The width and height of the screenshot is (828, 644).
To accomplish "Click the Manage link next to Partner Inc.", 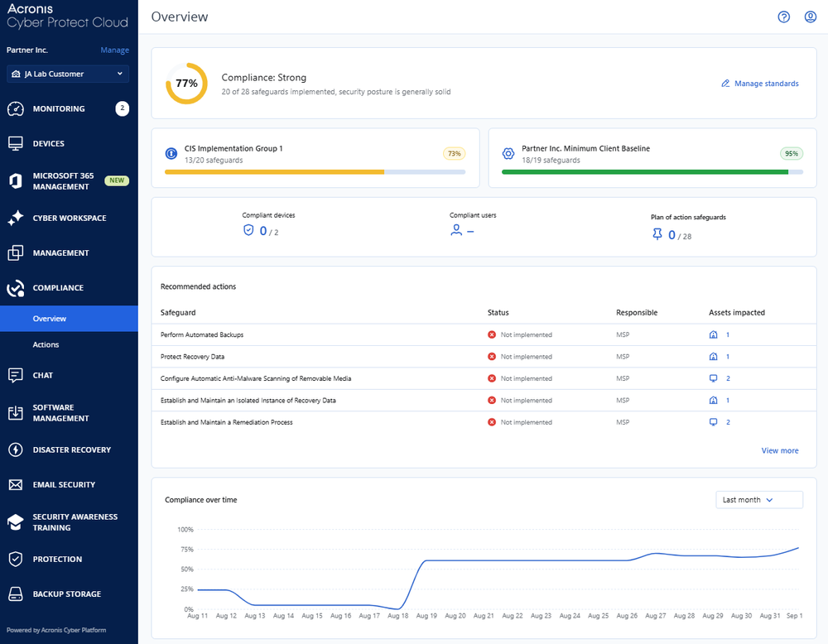I will pos(114,50).
